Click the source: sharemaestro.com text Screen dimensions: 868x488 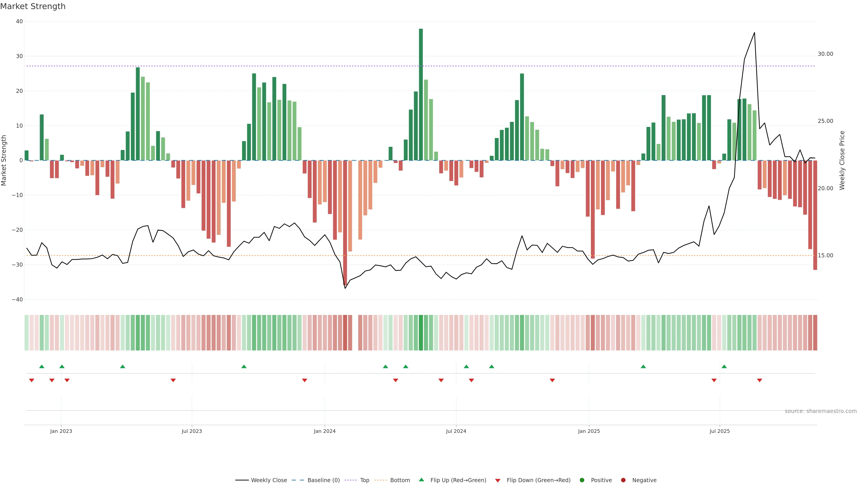(821, 411)
